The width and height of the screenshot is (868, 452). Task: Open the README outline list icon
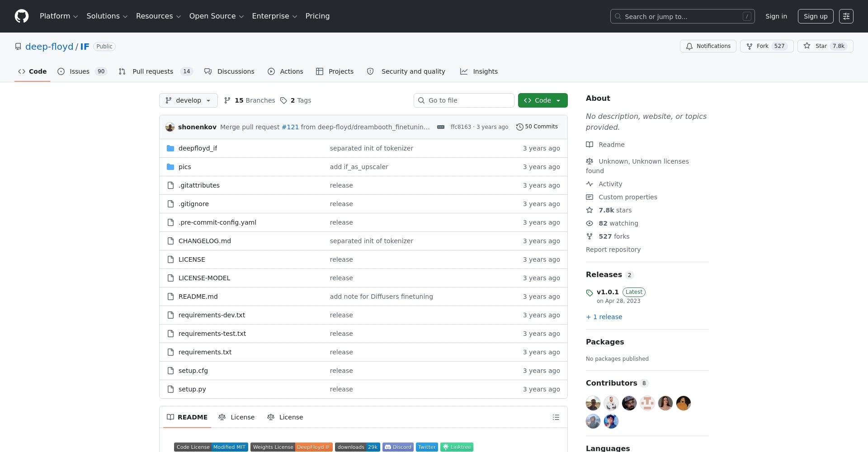556,417
